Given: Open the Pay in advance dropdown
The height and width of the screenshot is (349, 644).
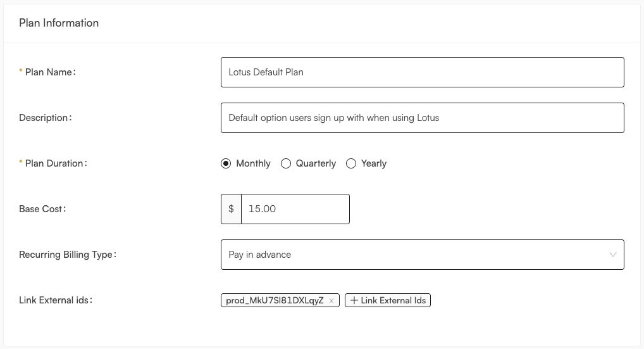Looking at the screenshot, I should [422, 255].
